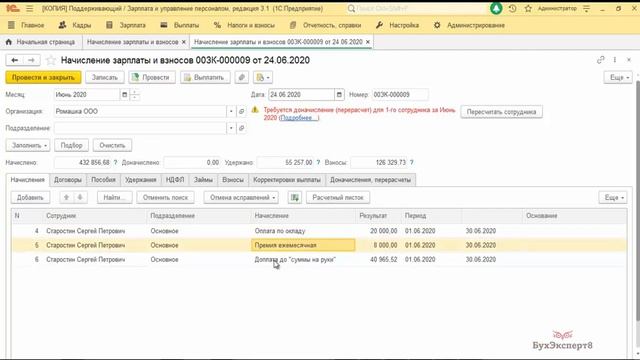The width and height of the screenshot is (640, 360).
Task: Switch to Доначисления, перерасчеты tab
Action: [x=370, y=180]
